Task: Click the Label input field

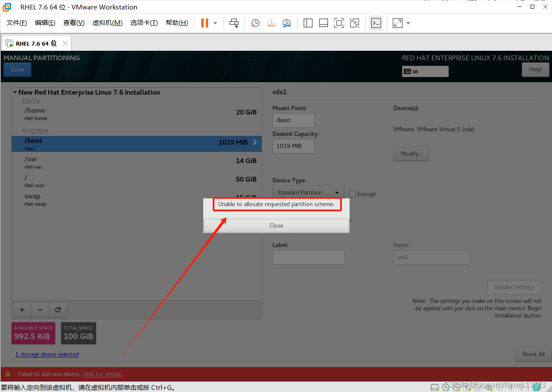Action: (309, 257)
